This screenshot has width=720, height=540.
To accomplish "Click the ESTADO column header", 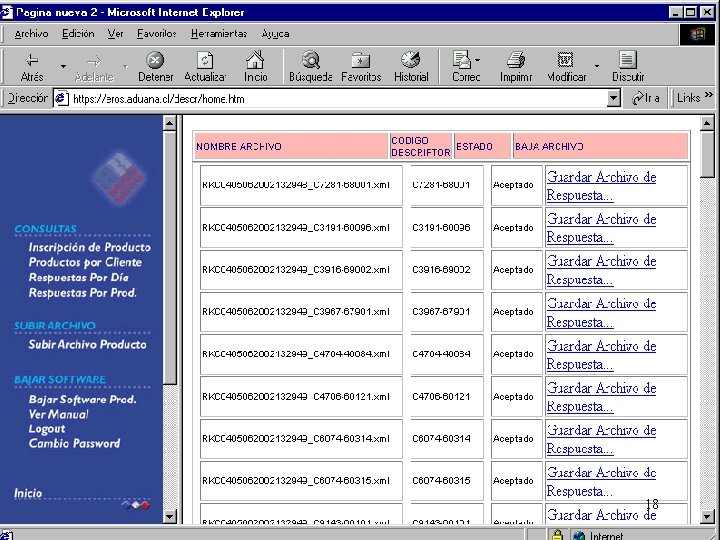I will [x=483, y=146].
